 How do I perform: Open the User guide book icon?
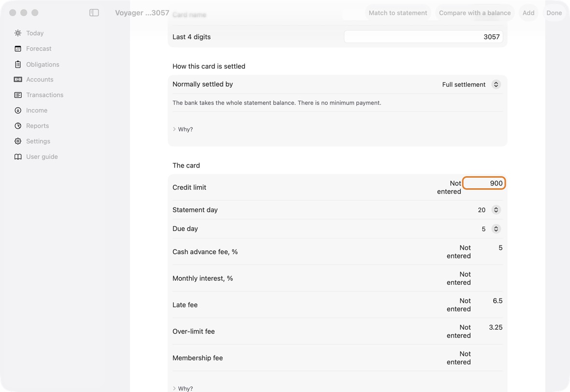(18, 156)
